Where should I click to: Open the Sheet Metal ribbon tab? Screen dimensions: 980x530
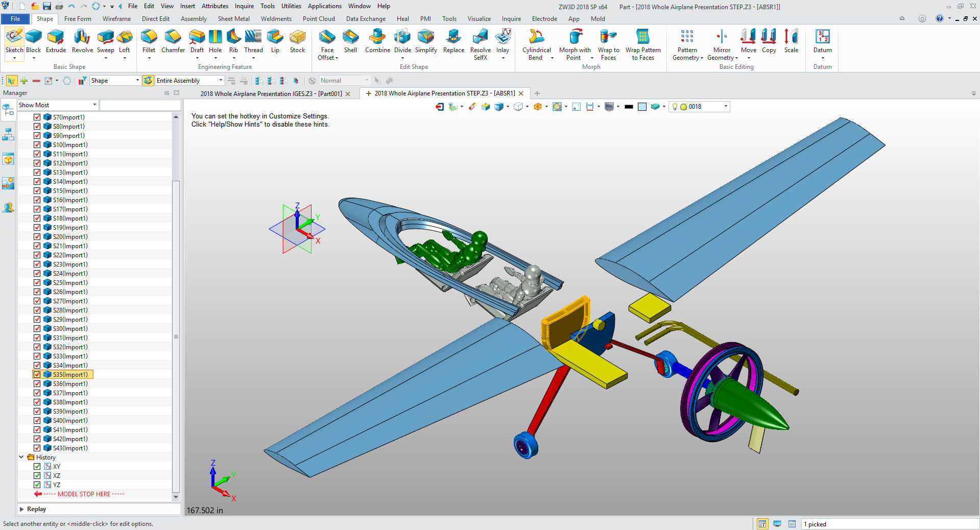233,19
